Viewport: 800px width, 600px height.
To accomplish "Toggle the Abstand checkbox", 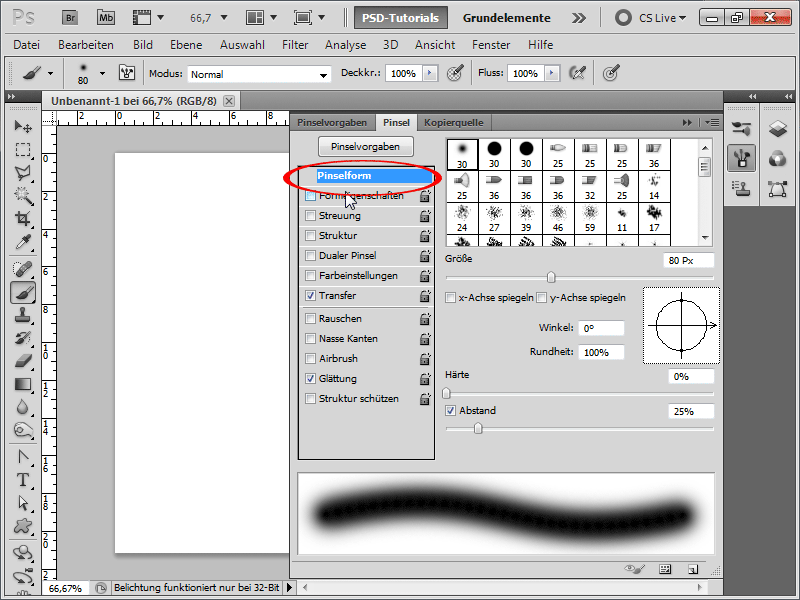I will pyautogui.click(x=450, y=410).
